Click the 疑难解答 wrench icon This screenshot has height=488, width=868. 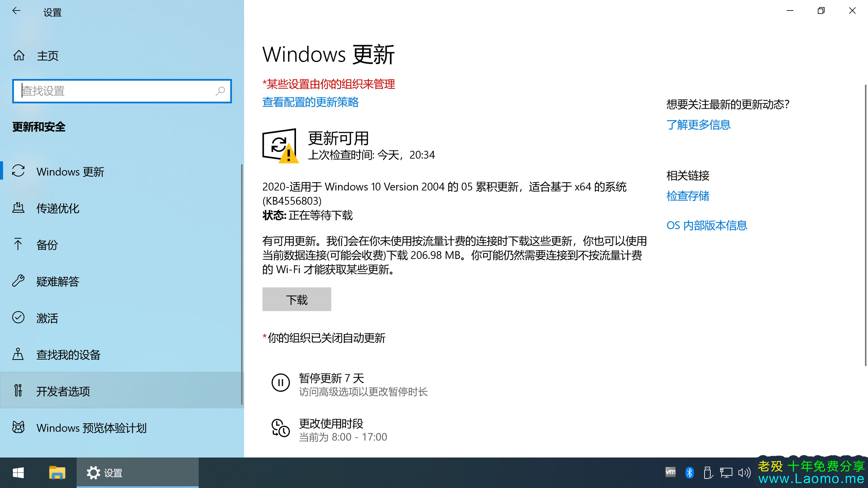pyautogui.click(x=18, y=281)
